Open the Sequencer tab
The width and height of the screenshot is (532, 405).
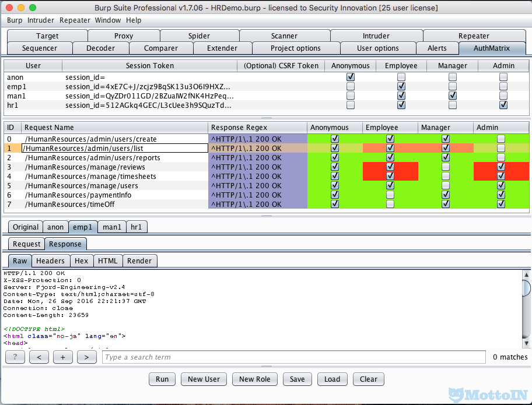[39, 48]
